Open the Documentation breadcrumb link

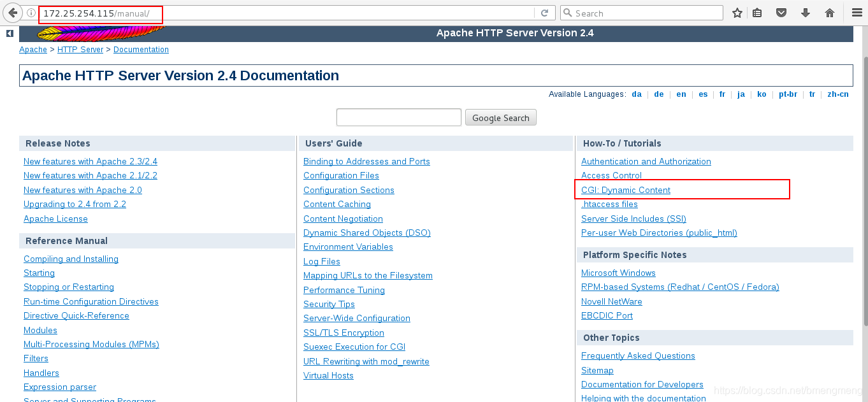(141, 50)
